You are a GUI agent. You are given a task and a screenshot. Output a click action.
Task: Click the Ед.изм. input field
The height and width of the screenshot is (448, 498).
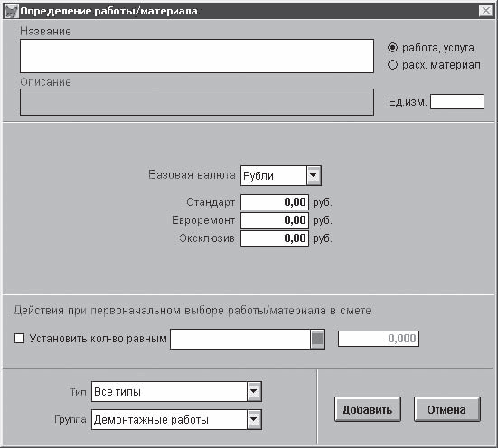[457, 101]
